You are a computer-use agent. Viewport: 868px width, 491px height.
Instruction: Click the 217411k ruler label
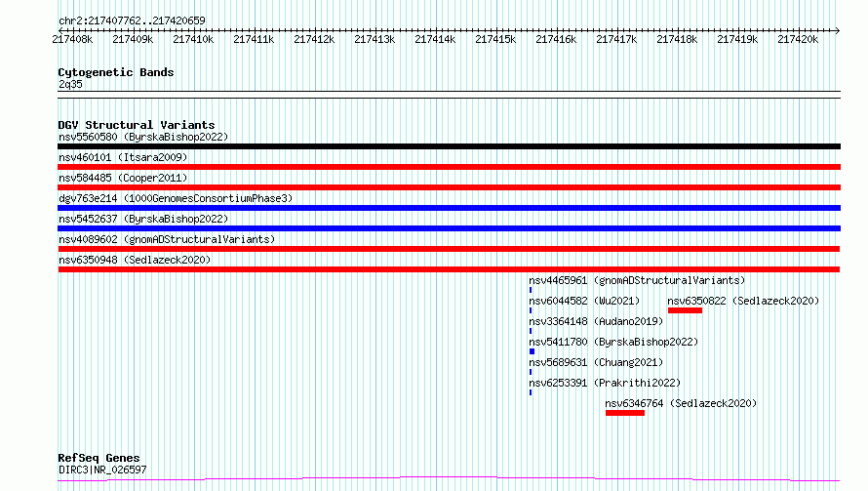coord(254,39)
